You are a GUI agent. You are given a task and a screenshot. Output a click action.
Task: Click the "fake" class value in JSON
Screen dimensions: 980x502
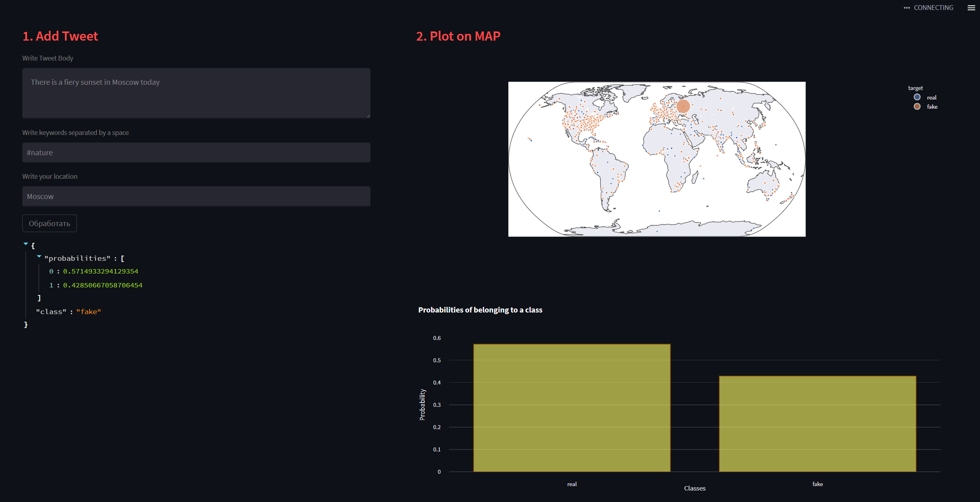(x=88, y=312)
